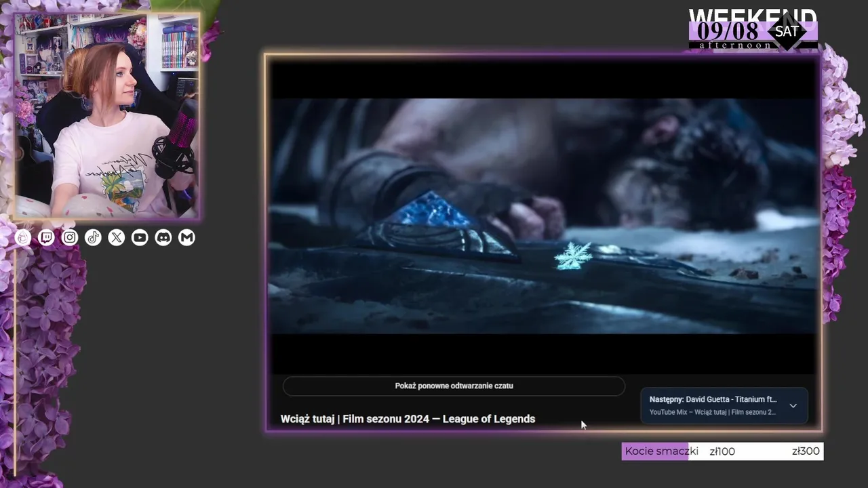
Task: Click the first crystal logo icon in the social row
Action: pos(23,237)
